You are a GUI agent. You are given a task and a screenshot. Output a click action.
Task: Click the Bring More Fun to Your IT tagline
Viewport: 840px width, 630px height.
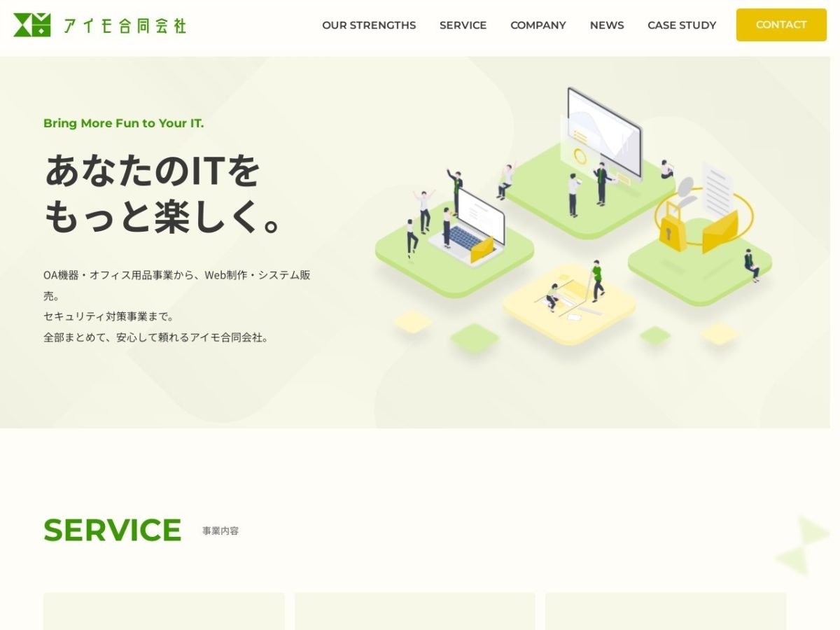[123, 123]
